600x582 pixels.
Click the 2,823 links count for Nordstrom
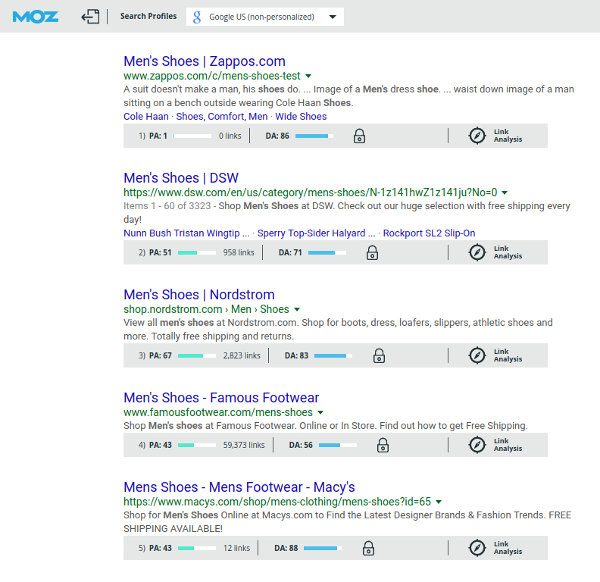pyautogui.click(x=242, y=355)
